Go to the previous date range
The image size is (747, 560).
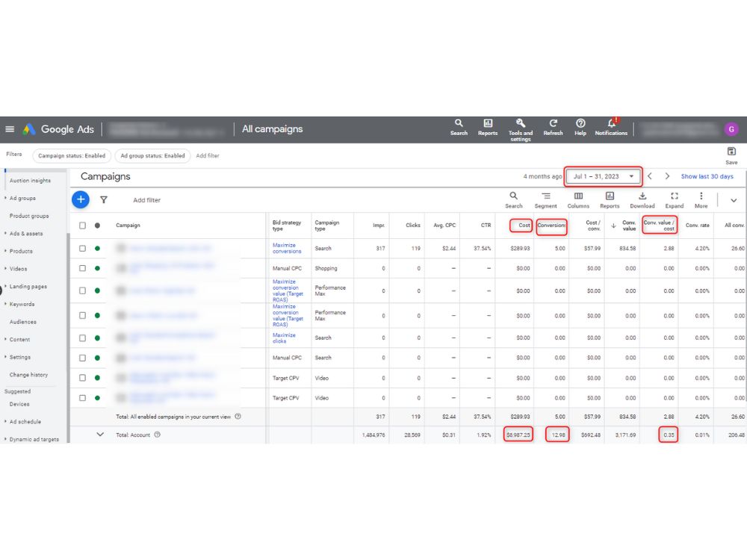click(x=650, y=176)
